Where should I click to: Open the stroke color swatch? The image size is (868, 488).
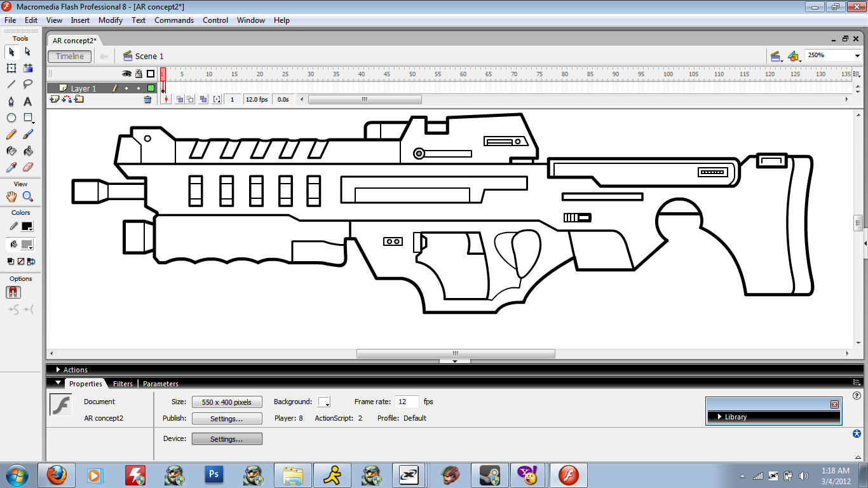click(x=27, y=226)
